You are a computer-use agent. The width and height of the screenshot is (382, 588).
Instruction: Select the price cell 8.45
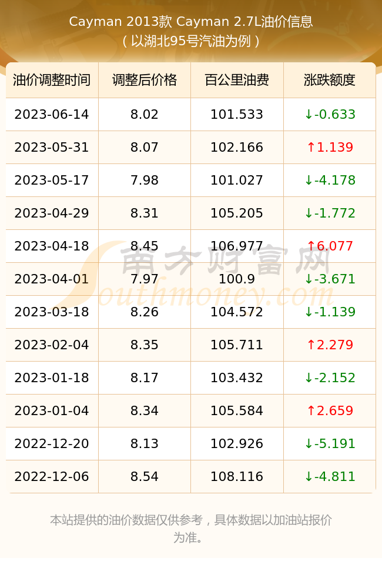pos(145,246)
